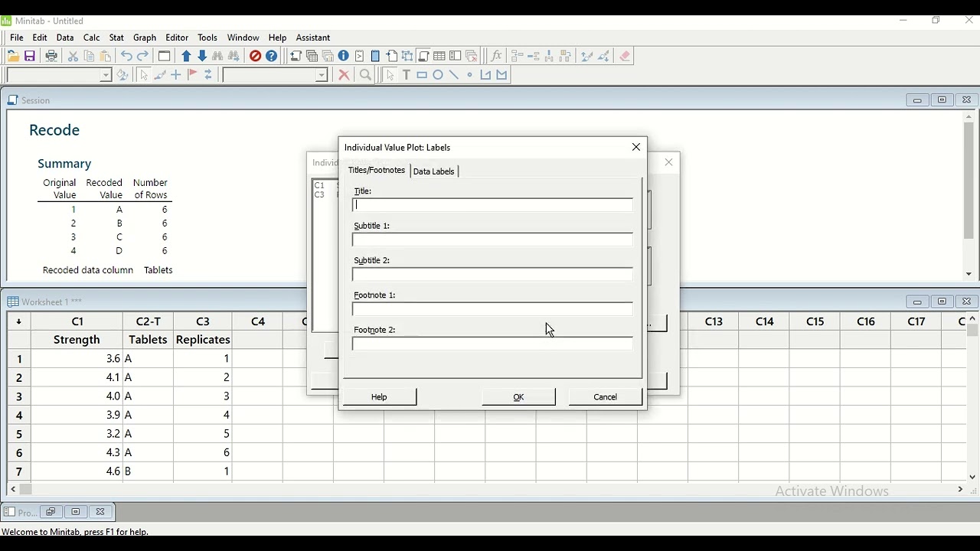The height and width of the screenshot is (551, 980).
Task: Click the Find binoculars icon
Action: click(x=218, y=56)
